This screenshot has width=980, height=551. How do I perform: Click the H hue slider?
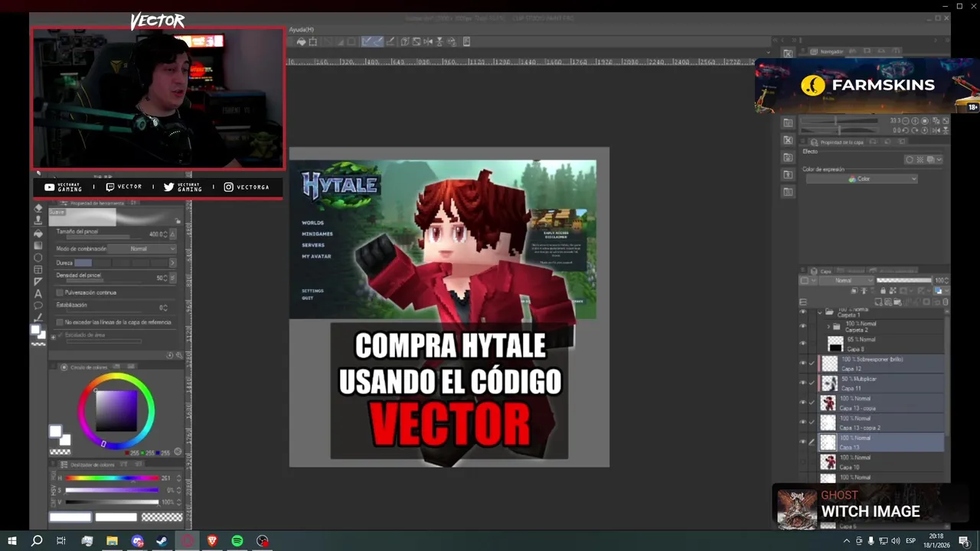point(112,478)
